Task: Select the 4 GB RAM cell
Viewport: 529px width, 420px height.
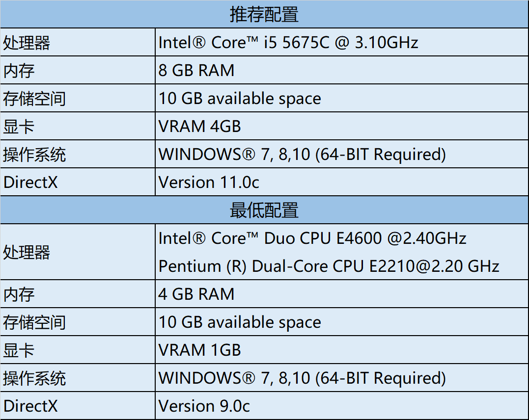Action: pos(196,294)
